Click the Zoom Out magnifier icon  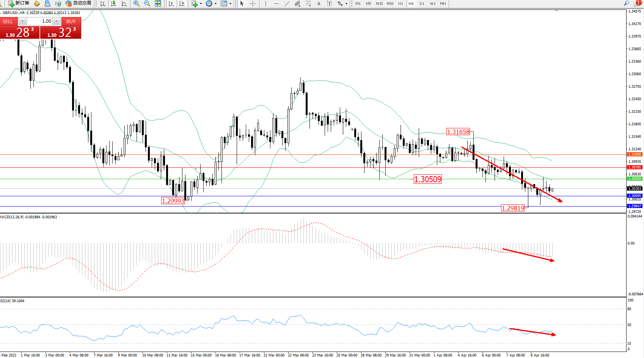pos(147,3)
